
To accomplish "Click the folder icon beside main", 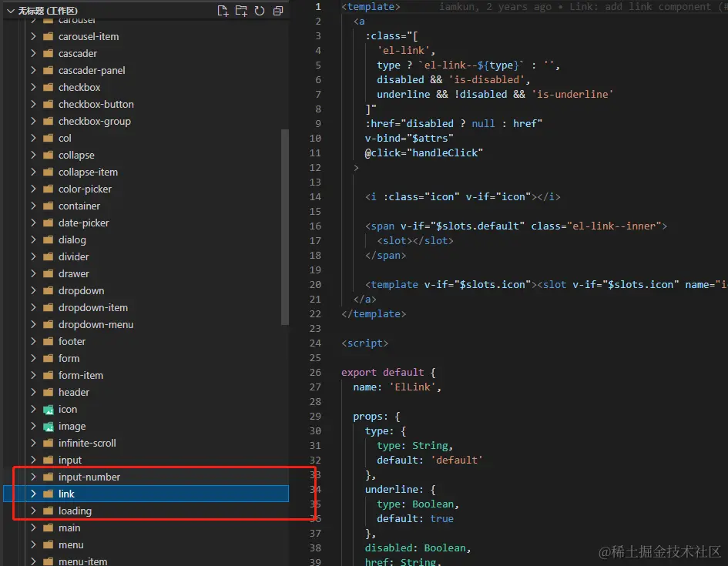I will (x=49, y=528).
